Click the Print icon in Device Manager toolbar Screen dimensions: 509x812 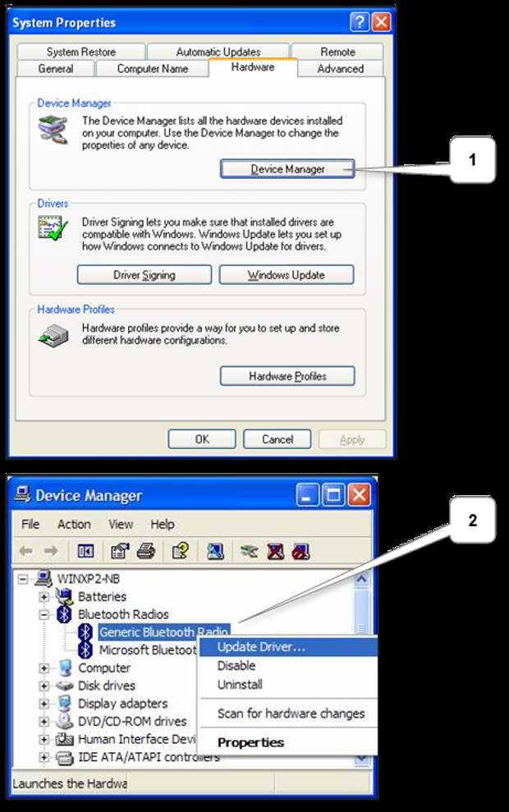(x=146, y=551)
